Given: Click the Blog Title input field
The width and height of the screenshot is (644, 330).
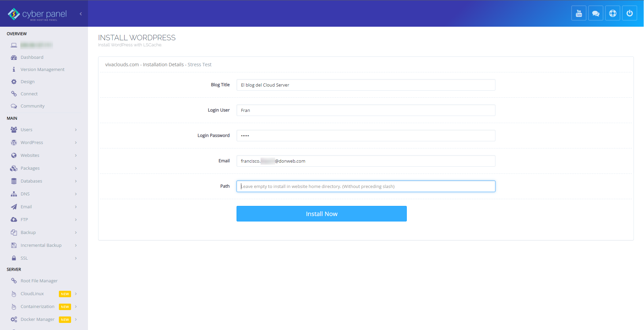Looking at the screenshot, I should click(366, 85).
